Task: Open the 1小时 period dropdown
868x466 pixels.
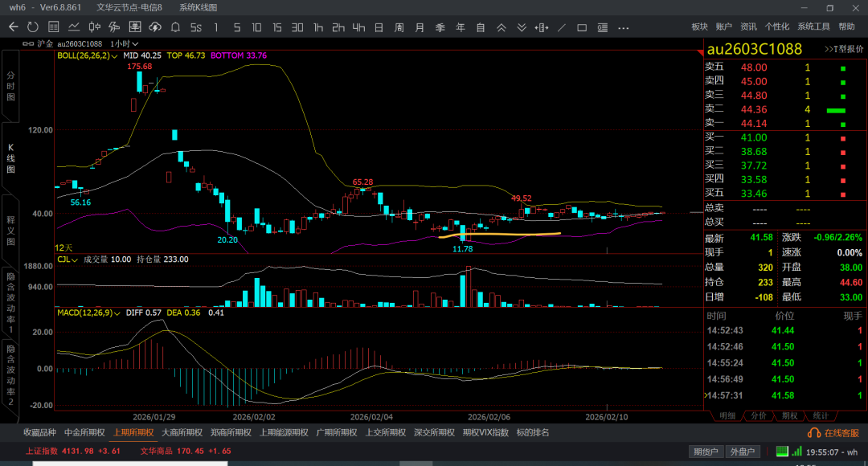Action: (x=125, y=43)
